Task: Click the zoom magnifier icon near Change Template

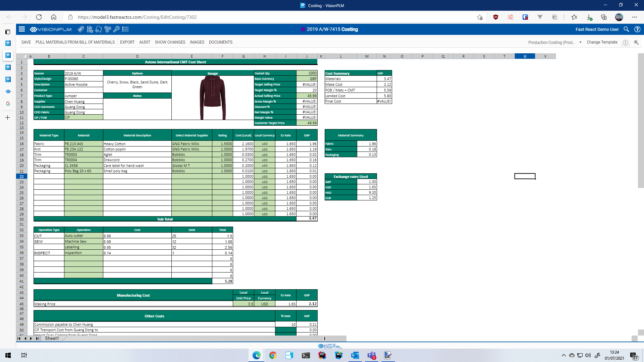Action: [x=636, y=42]
